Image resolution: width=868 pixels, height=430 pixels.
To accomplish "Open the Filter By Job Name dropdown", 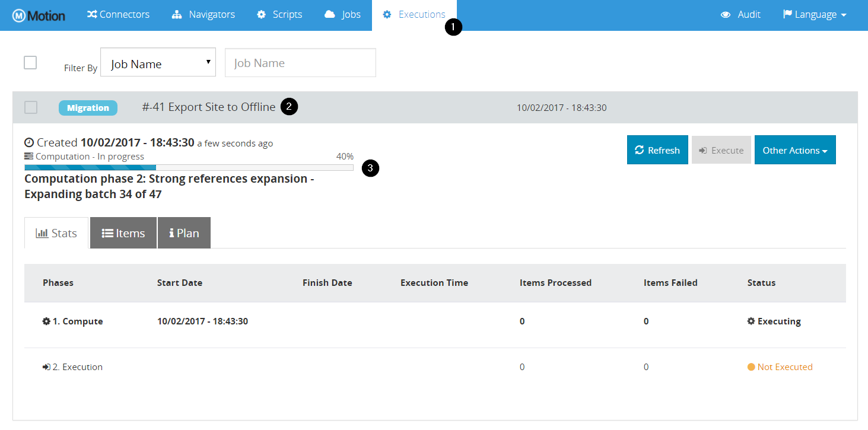I will coord(158,62).
